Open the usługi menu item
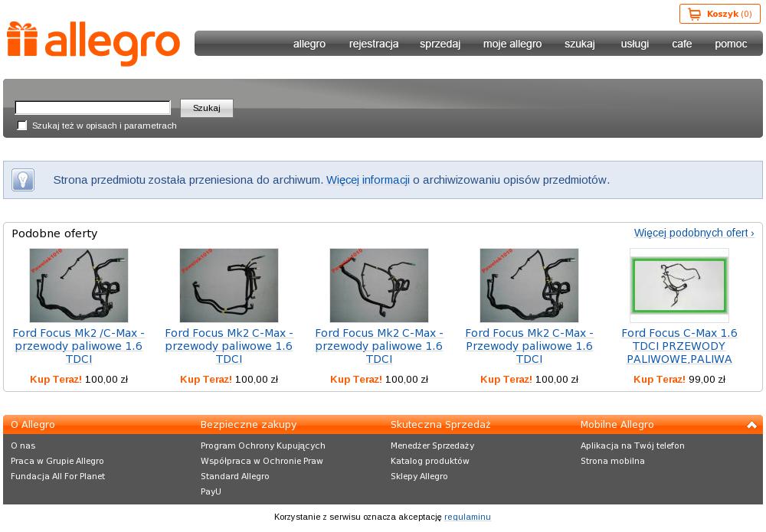 pos(634,44)
